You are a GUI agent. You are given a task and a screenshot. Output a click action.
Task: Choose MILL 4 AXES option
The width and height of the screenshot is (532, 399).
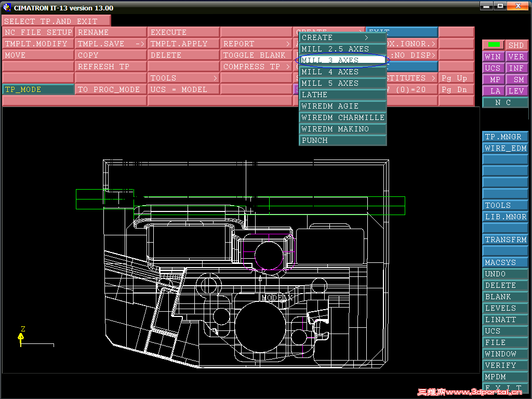343,72
